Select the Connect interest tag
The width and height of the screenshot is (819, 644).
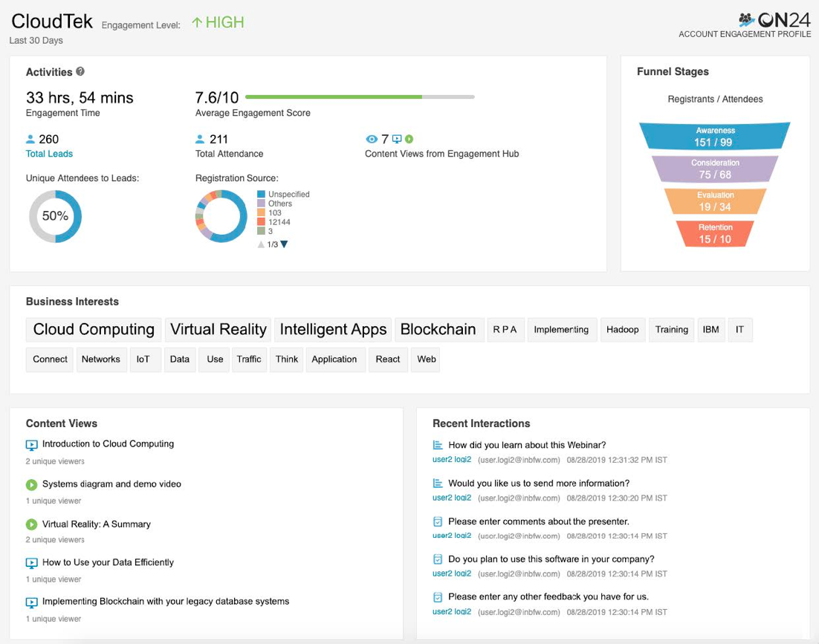coord(50,359)
